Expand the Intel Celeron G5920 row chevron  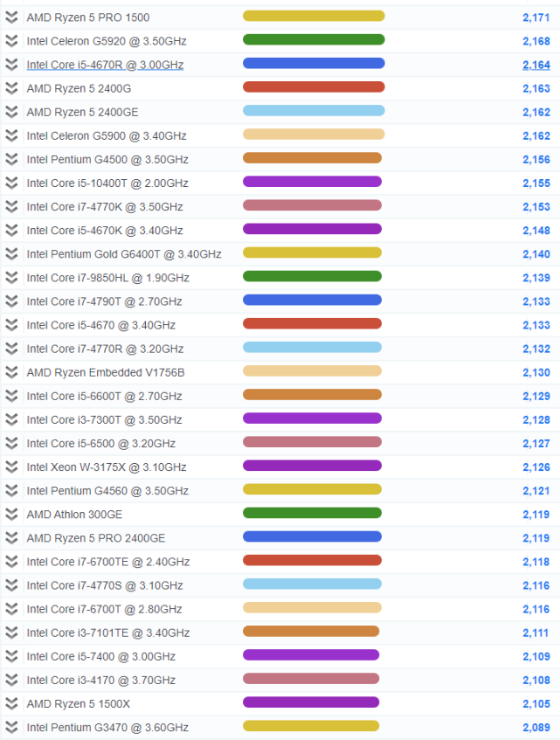click(x=11, y=41)
